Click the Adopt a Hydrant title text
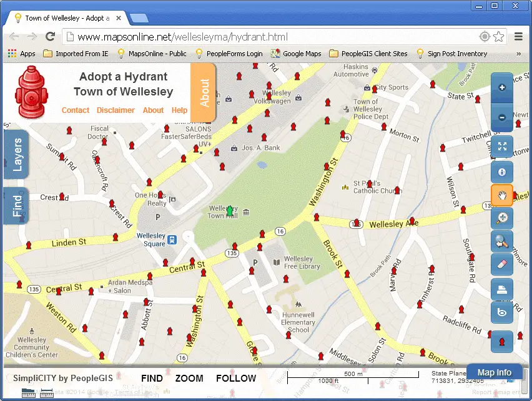This screenshot has width=532, height=401. (x=124, y=77)
